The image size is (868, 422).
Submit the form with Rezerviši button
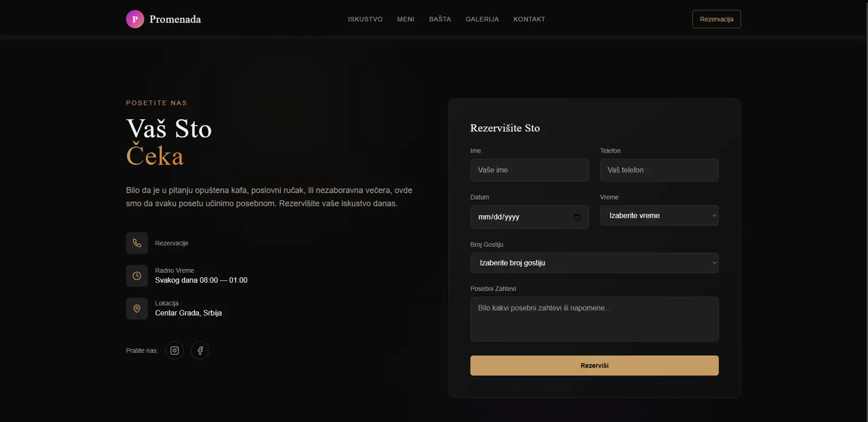pos(594,366)
